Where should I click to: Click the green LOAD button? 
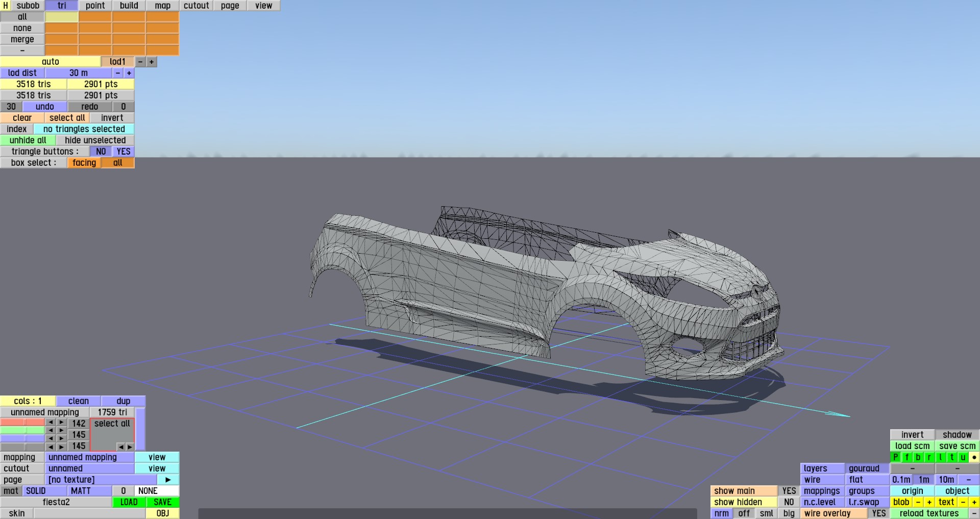point(129,502)
